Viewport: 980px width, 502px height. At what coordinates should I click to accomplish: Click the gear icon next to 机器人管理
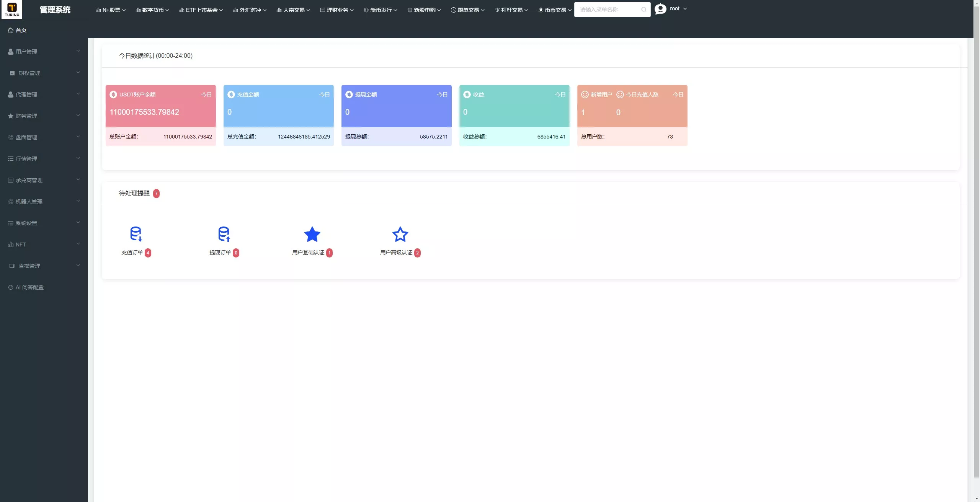click(11, 202)
